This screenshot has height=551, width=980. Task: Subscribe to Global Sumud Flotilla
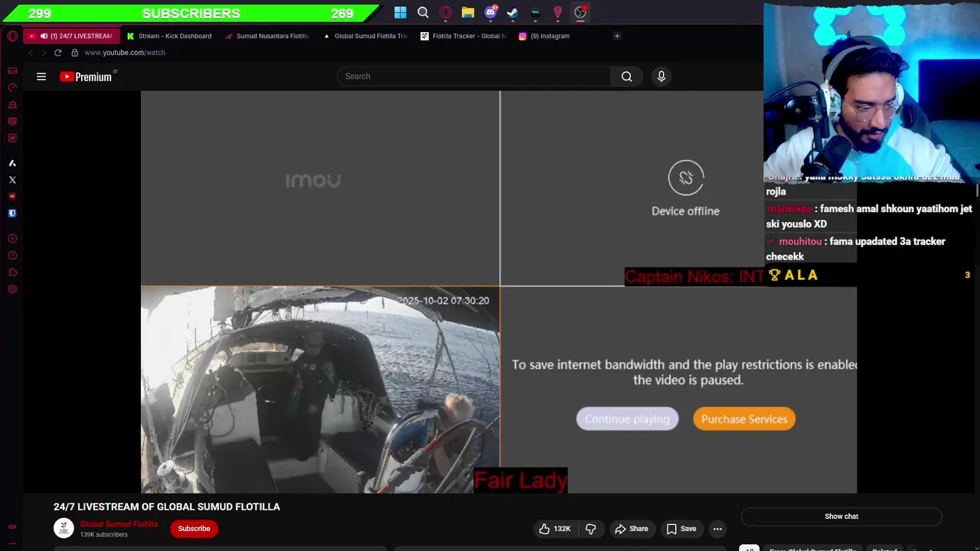[194, 529]
